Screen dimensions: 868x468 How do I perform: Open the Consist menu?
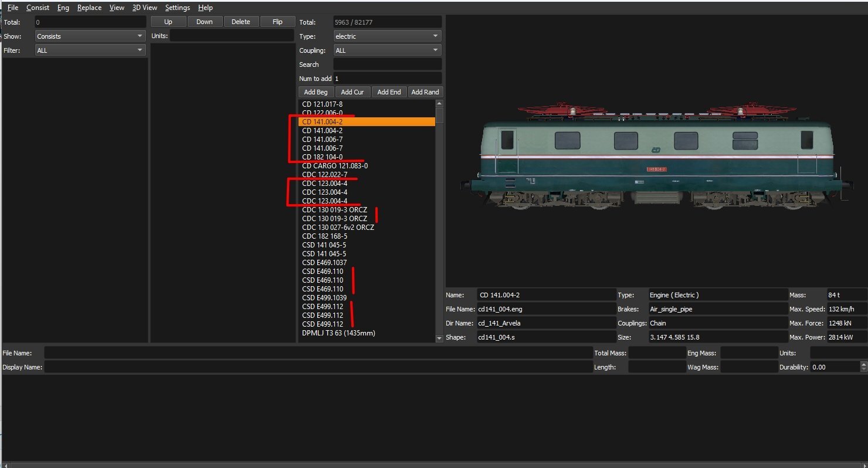[x=38, y=8]
